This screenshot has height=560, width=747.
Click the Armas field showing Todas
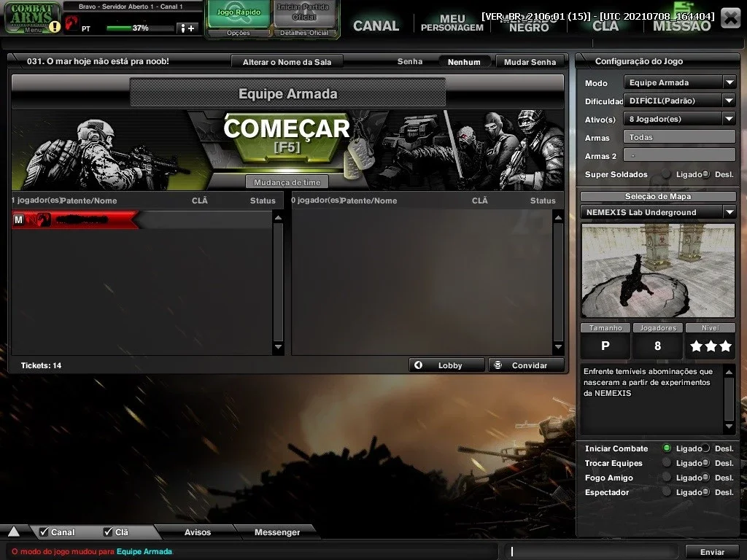tap(679, 137)
